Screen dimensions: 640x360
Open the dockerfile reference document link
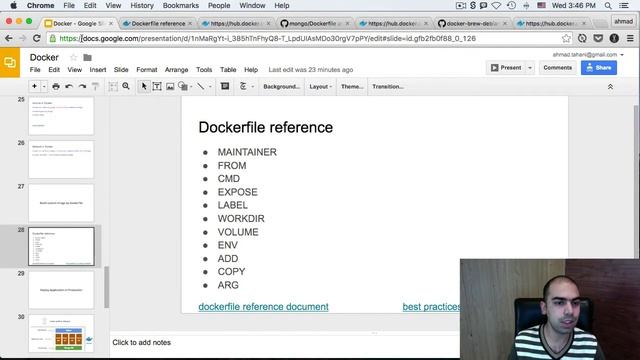pyautogui.click(x=263, y=307)
